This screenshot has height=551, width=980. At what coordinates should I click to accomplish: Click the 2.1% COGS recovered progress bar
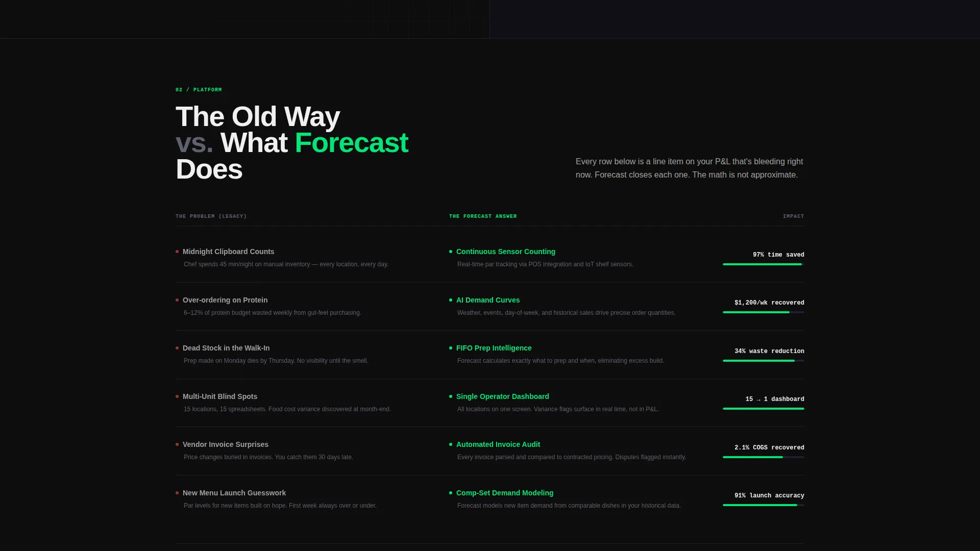tap(764, 457)
